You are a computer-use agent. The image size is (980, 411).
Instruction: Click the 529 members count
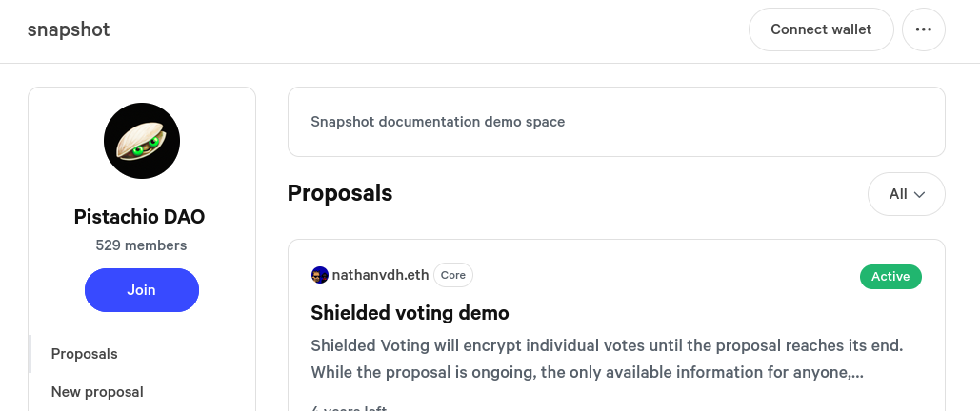pyautogui.click(x=141, y=245)
